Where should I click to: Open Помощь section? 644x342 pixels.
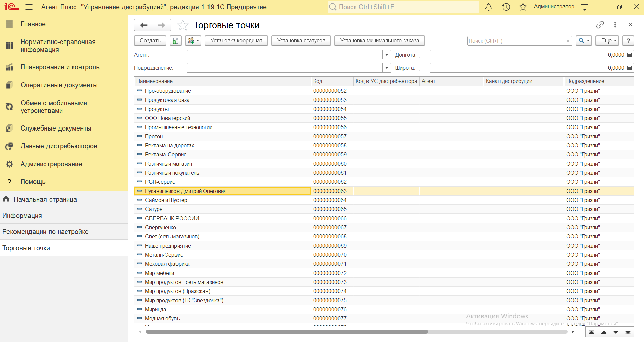click(x=33, y=182)
